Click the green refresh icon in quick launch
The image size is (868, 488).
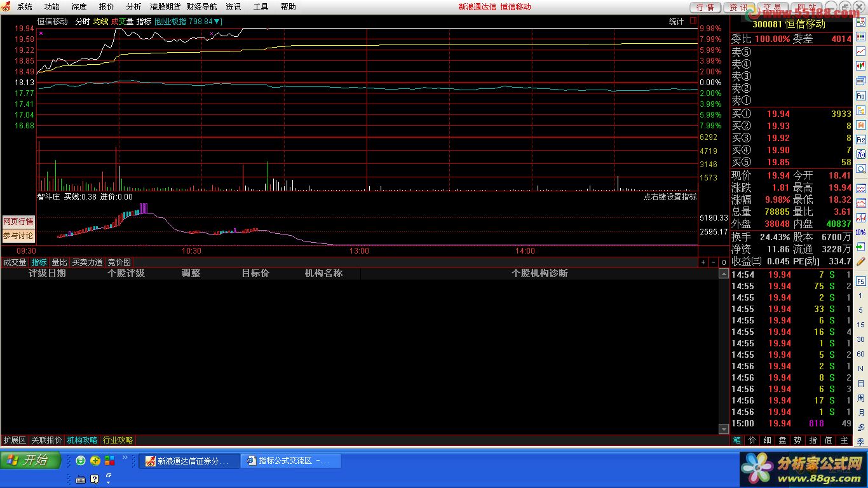[81, 461]
